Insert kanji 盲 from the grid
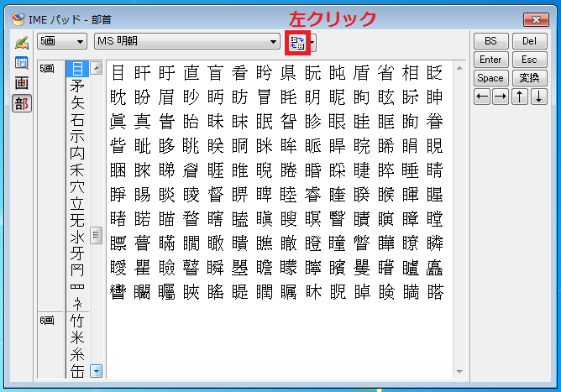This screenshot has height=392, width=561. (215, 73)
